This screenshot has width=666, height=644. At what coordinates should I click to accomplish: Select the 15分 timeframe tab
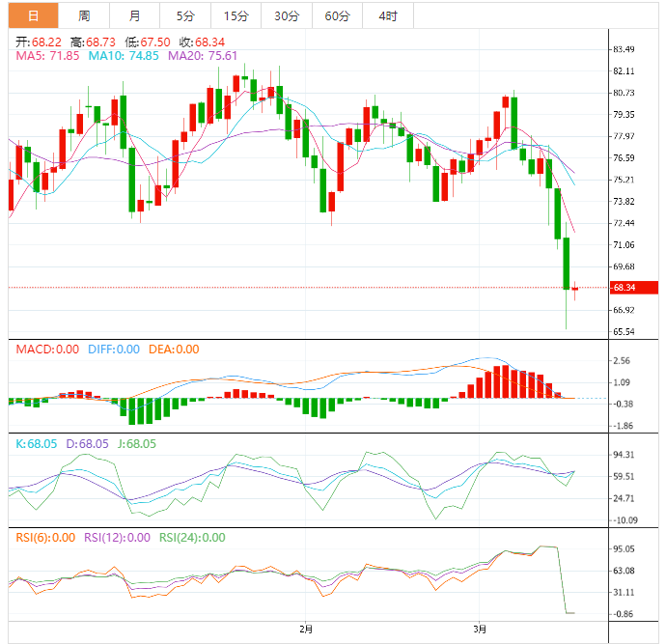coord(235,15)
